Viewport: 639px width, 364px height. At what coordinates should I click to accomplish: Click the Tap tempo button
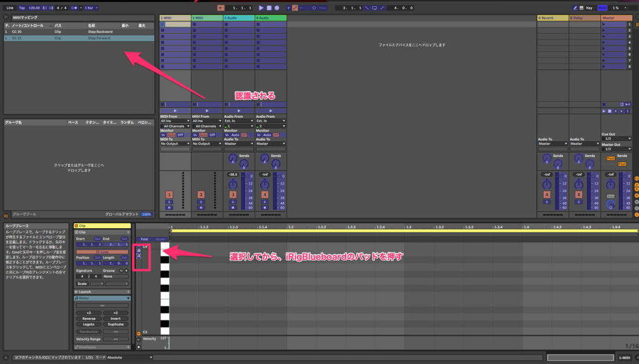tap(22, 7)
